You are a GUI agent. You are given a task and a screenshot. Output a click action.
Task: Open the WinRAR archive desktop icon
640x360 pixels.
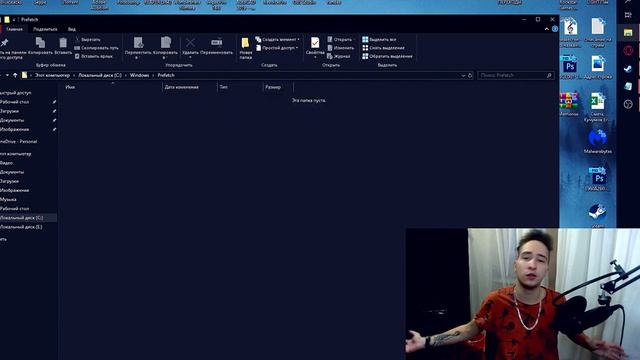pos(569,104)
